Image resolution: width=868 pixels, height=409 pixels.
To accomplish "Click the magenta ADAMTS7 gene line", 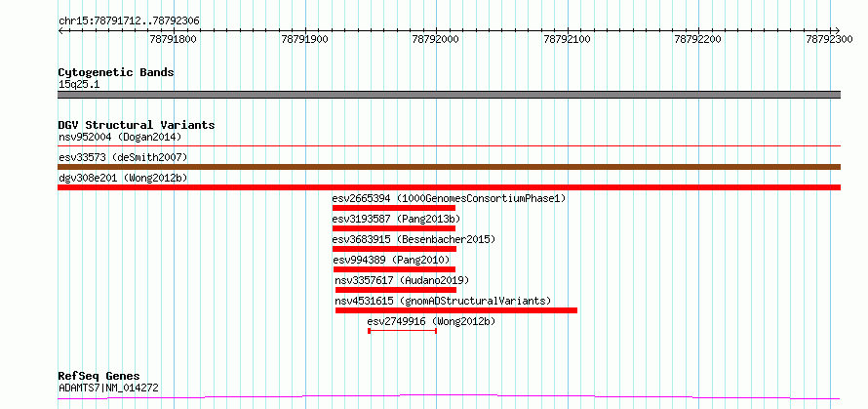I will pos(449,397).
